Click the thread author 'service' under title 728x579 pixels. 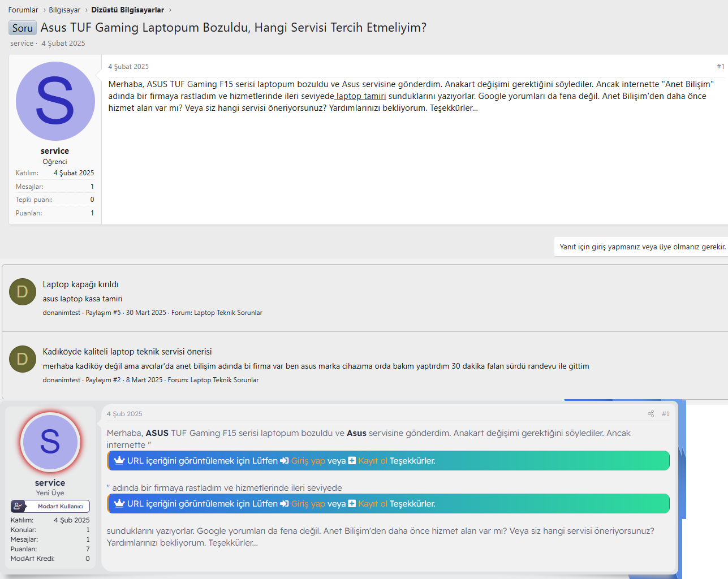(x=22, y=44)
